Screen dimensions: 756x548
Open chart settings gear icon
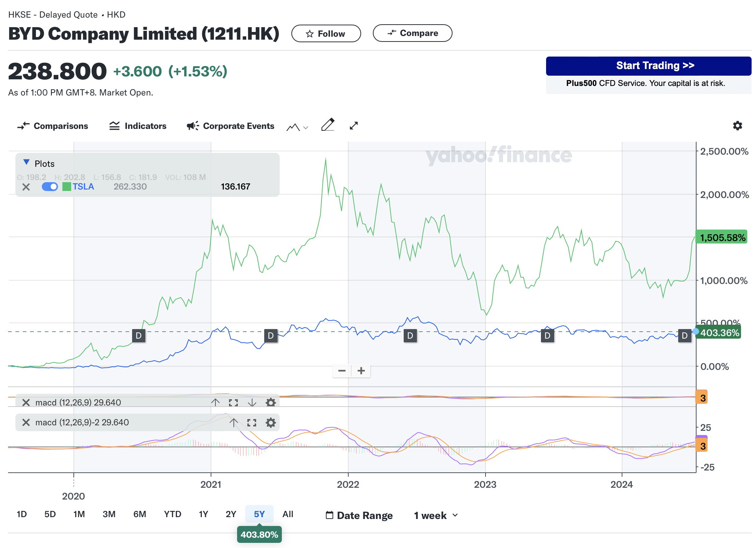pos(737,126)
